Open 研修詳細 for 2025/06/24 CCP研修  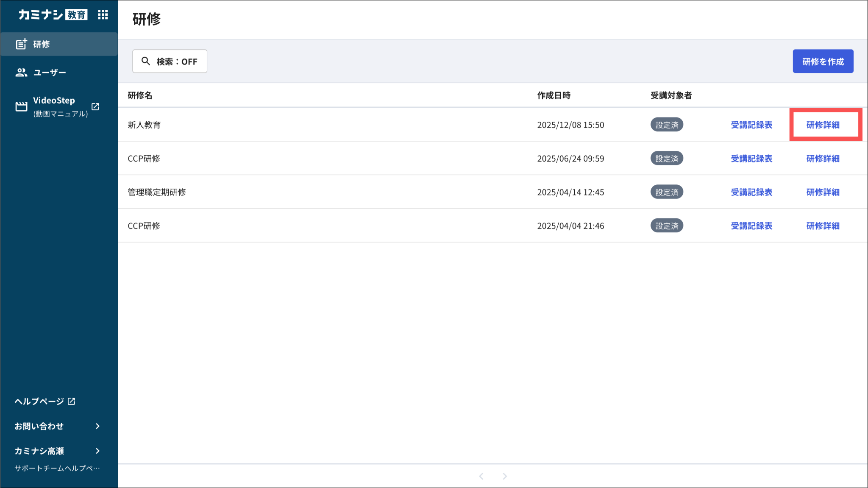point(823,159)
